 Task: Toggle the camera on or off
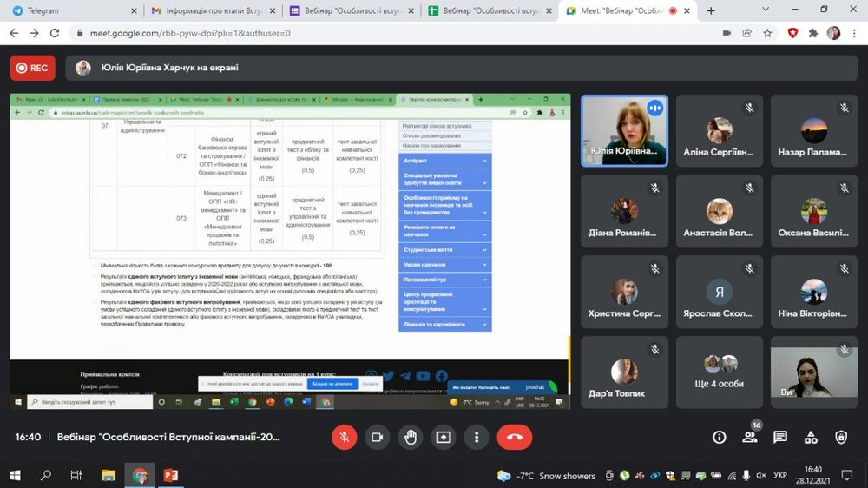[x=378, y=437]
